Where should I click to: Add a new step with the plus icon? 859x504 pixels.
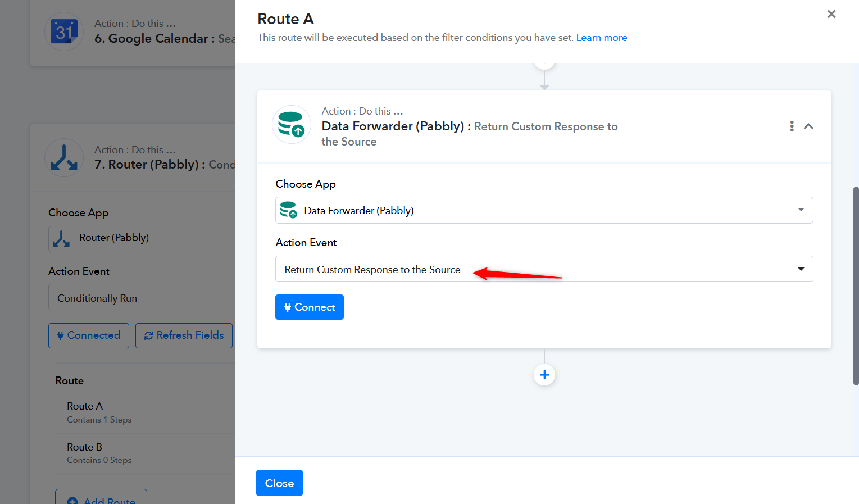click(544, 375)
